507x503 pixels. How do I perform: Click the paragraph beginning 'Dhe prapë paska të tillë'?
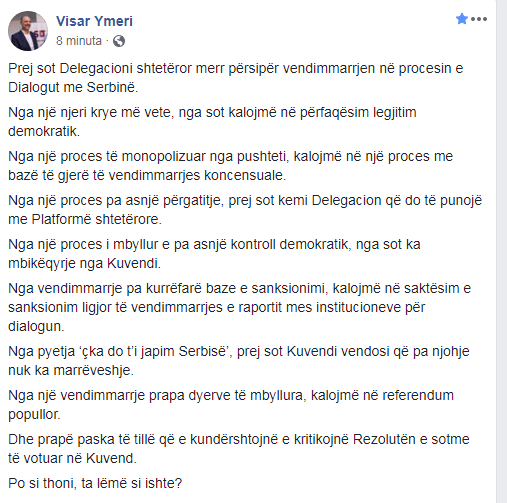pos(239,449)
